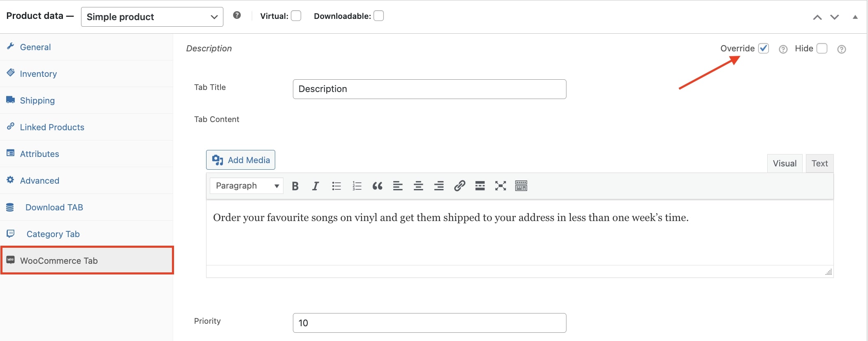Toggle the editor toolbar kitchen sink

521,186
